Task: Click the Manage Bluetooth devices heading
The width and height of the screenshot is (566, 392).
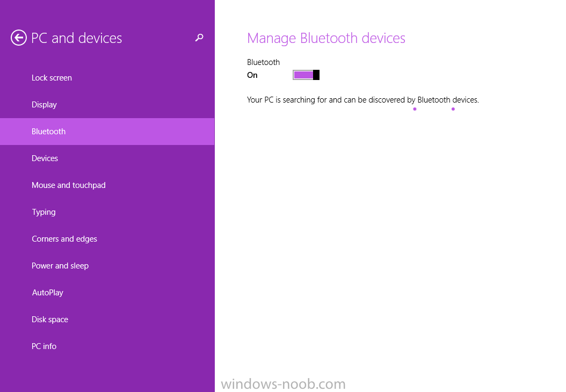Action: coord(326,38)
